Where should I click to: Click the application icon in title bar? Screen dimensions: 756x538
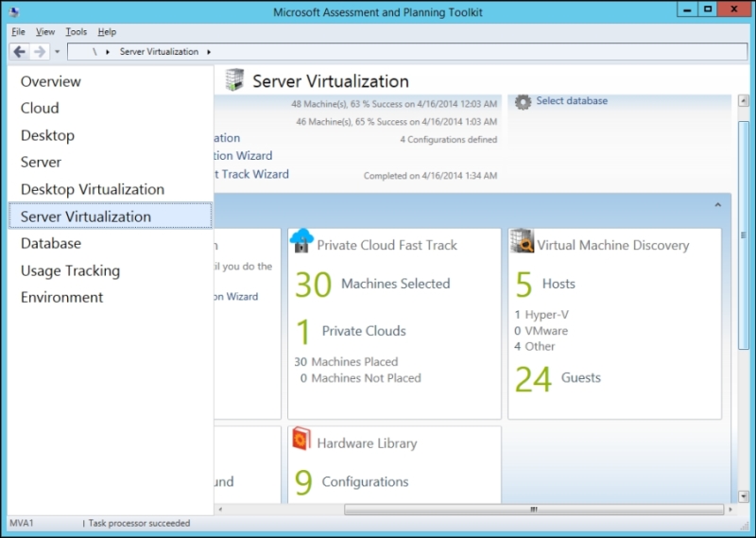(x=15, y=12)
